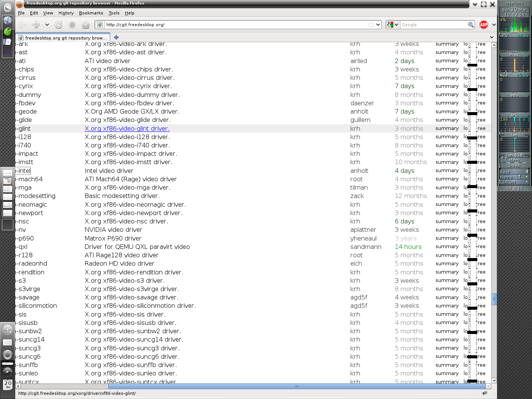Click owner name 'sandmann'
This screenshot has width=532, height=399.
tap(366, 247)
